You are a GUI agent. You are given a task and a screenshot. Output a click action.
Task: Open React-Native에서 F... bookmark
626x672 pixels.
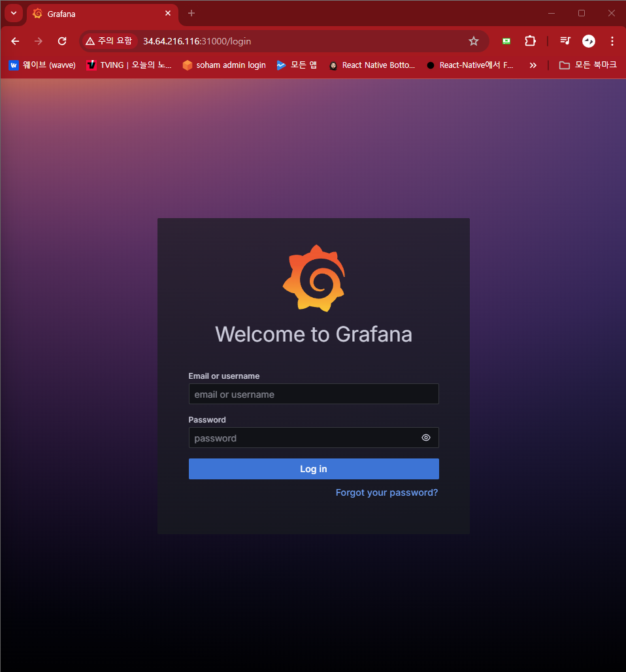click(470, 65)
